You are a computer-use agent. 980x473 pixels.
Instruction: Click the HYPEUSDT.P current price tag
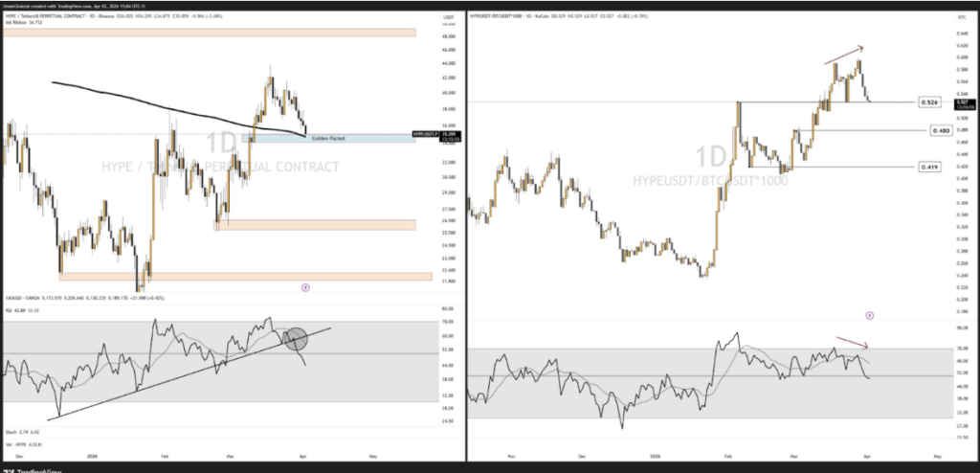pyautogui.click(x=428, y=134)
